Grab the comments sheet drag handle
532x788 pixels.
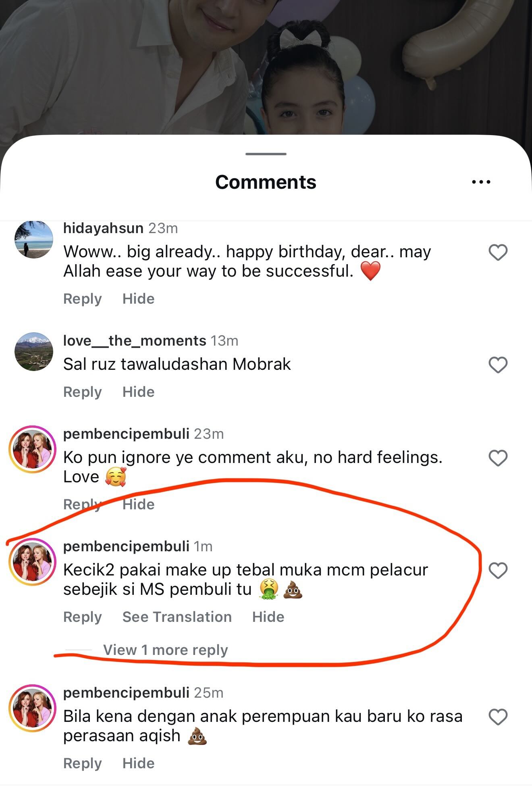coord(266,154)
